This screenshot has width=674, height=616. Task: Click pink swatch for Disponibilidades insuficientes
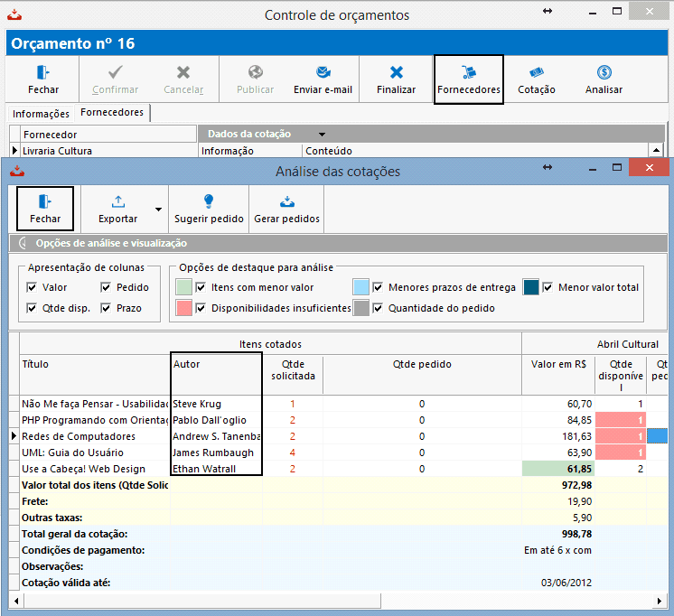[x=184, y=308]
